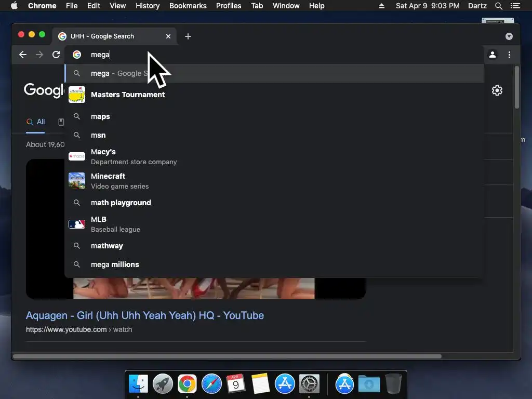Open Notification Center list icon
This screenshot has width=532, height=399.
tap(515, 6)
